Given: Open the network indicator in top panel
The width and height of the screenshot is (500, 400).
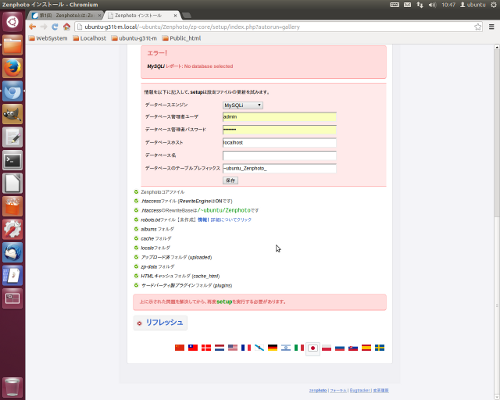Looking at the screenshot, I should click(x=420, y=5).
